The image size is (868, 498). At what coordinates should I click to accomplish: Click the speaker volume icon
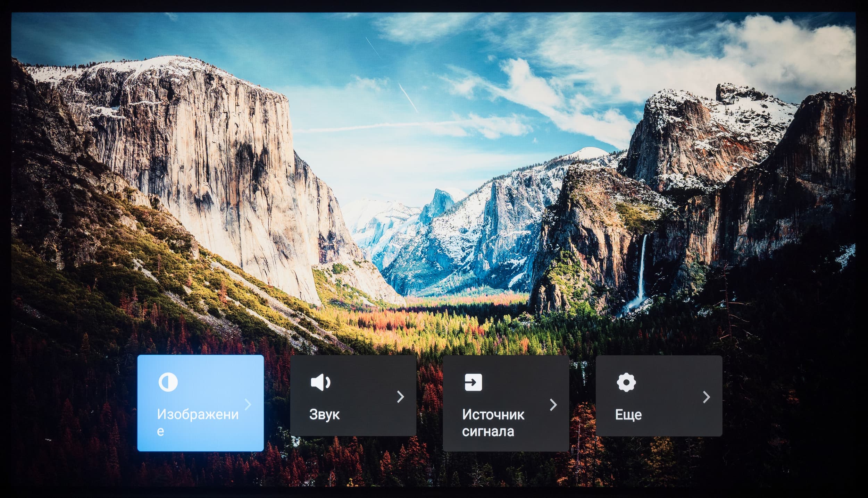[320, 382]
